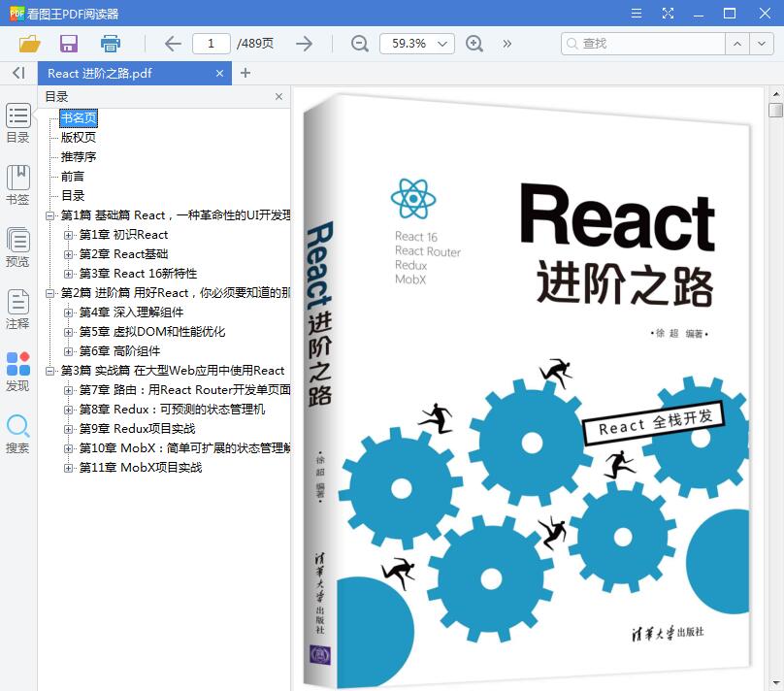784x691 pixels.
Task: Go to the previous page arrow
Action: point(173,44)
